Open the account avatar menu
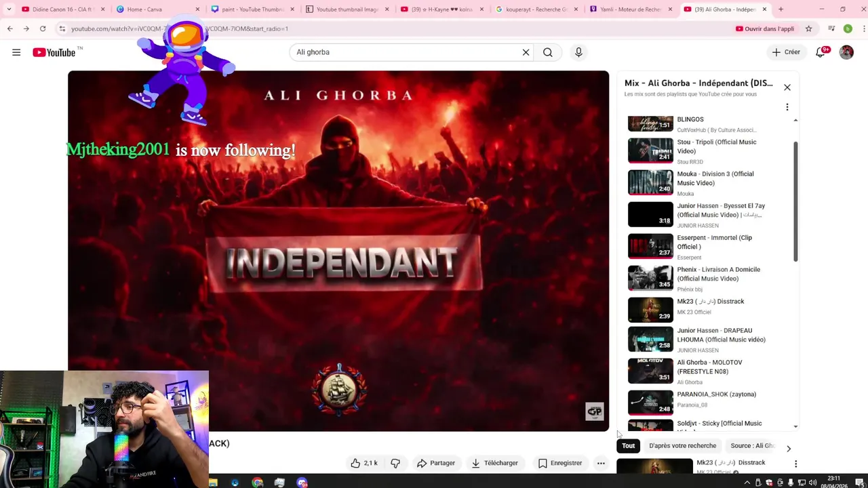 pyautogui.click(x=846, y=52)
